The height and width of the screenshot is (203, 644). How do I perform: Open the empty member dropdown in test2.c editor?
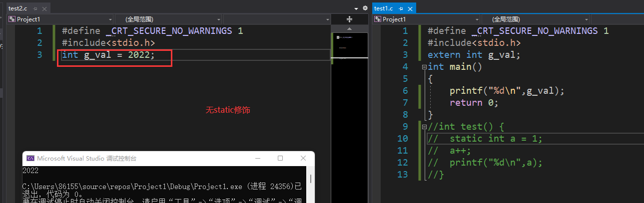pos(277,19)
